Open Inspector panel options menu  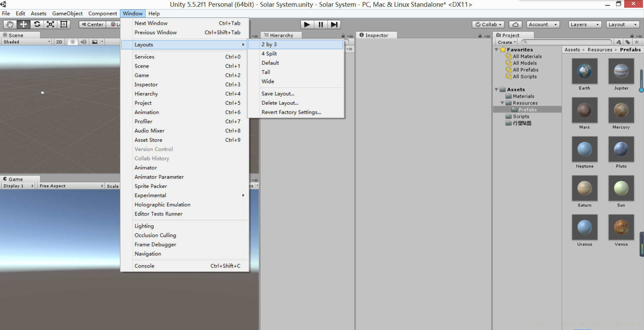tap(487, 36)
